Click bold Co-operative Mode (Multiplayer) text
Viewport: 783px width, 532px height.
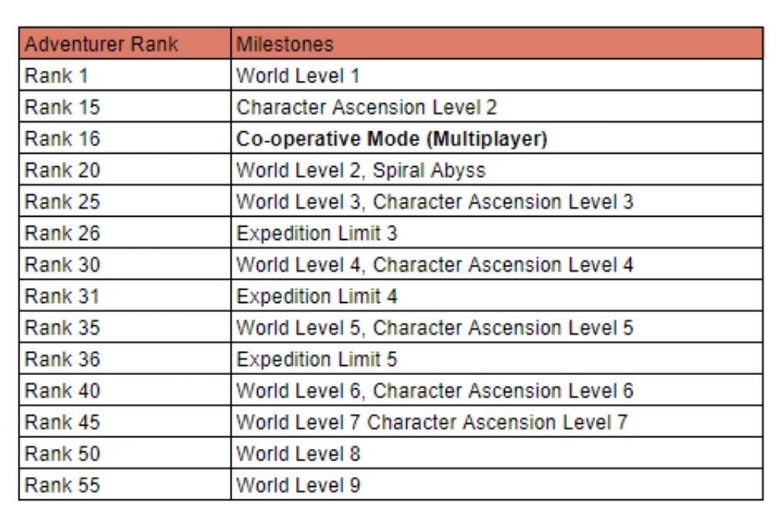coord(391,139)
